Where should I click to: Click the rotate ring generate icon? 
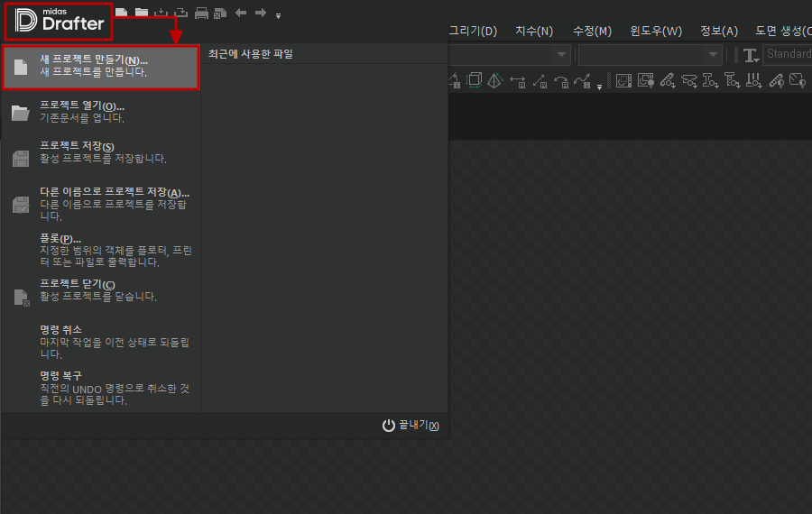point(688,81)
